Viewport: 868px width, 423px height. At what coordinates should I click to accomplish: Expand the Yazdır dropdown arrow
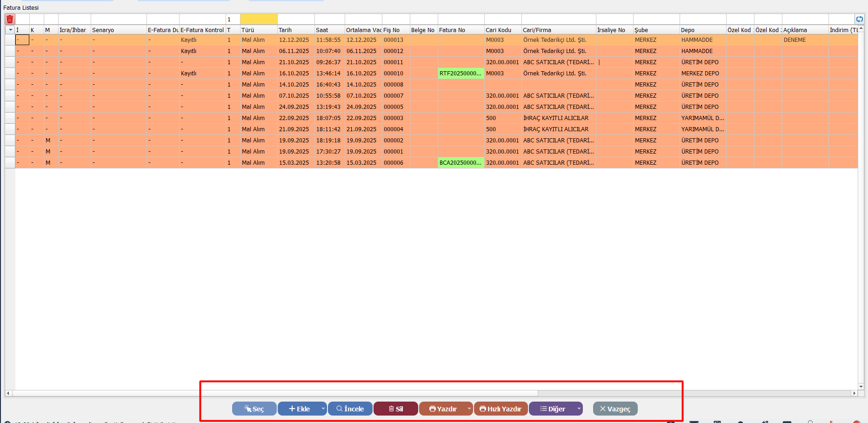469,409
